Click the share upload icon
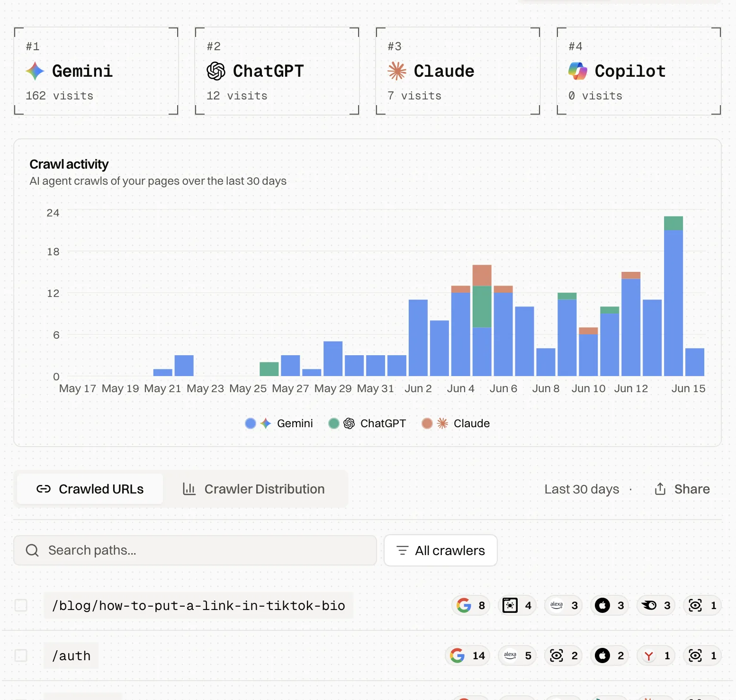Screen dimensions: 736x700 click(660, 489)
